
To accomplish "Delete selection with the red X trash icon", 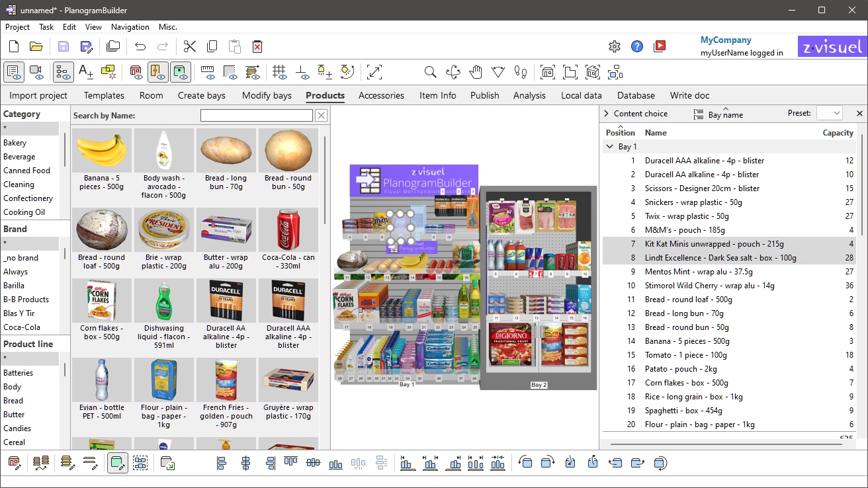I will point(257,46).
